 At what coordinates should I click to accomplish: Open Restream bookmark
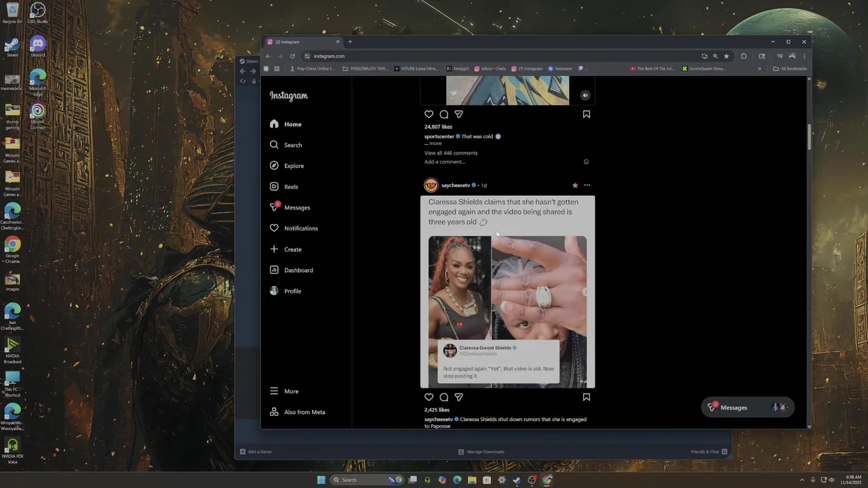(559, 68)
